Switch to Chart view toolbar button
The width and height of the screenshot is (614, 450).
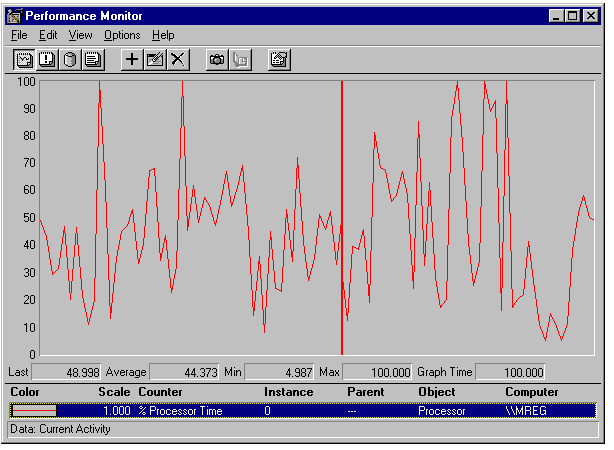[x=24, y=60]
